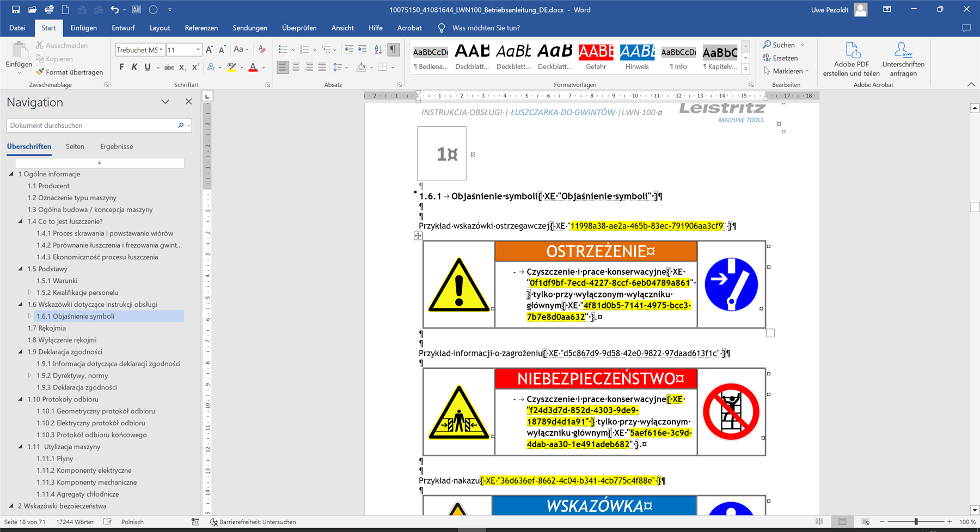Collapse the 1.4 Co to jest łuszczenie? heading

(21, 221)
